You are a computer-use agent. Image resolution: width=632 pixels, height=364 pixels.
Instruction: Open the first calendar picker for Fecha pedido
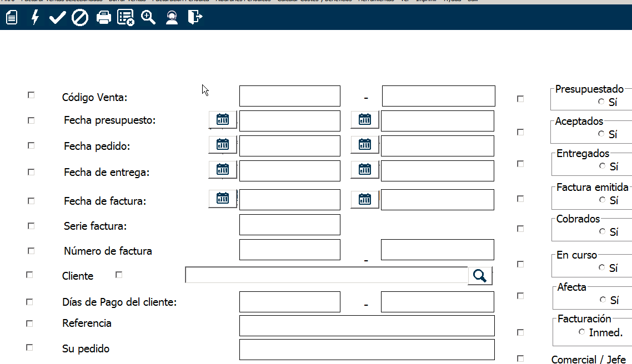[223, 145]
